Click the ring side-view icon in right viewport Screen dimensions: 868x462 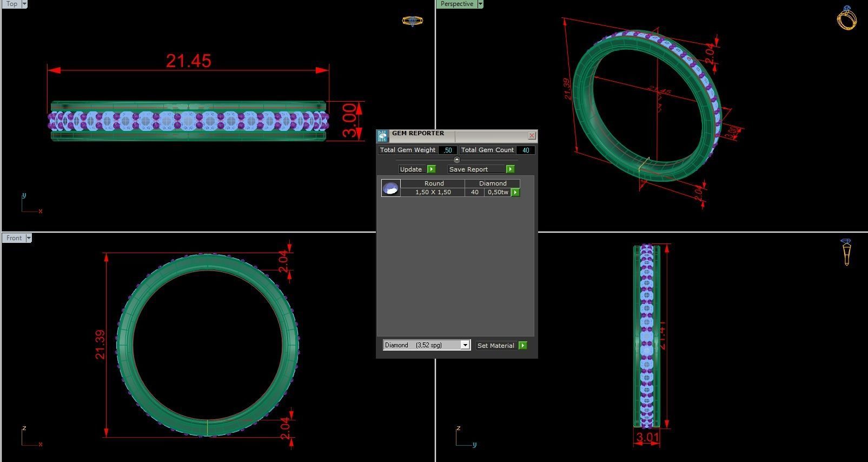tap(846, 252)
